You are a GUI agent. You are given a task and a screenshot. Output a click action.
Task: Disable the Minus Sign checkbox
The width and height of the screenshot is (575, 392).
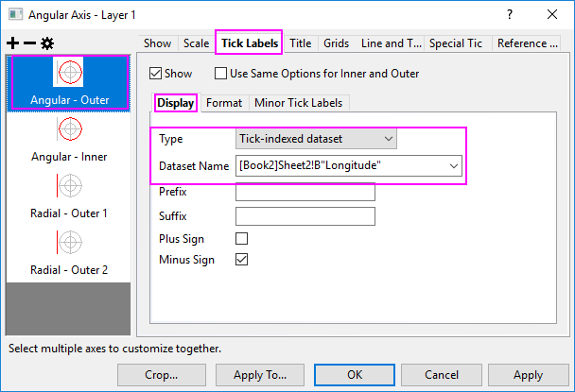pos(241,259)
